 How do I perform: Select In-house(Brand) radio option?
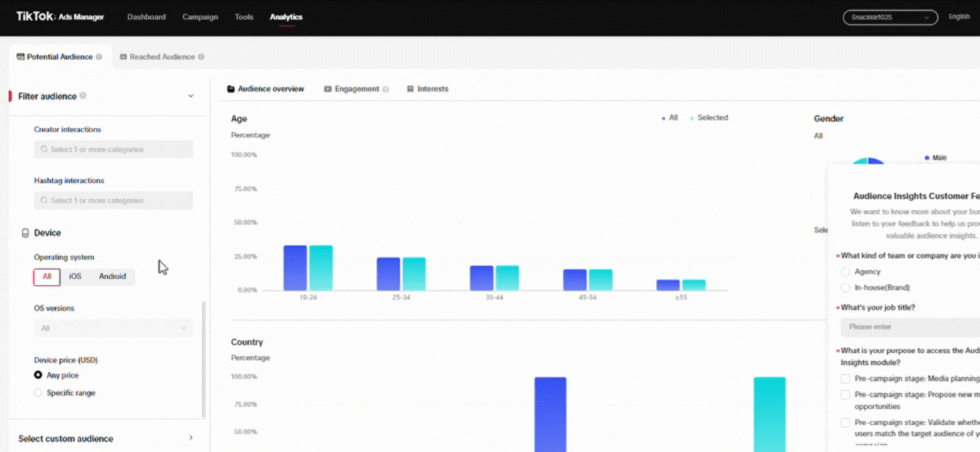[845, 288]
